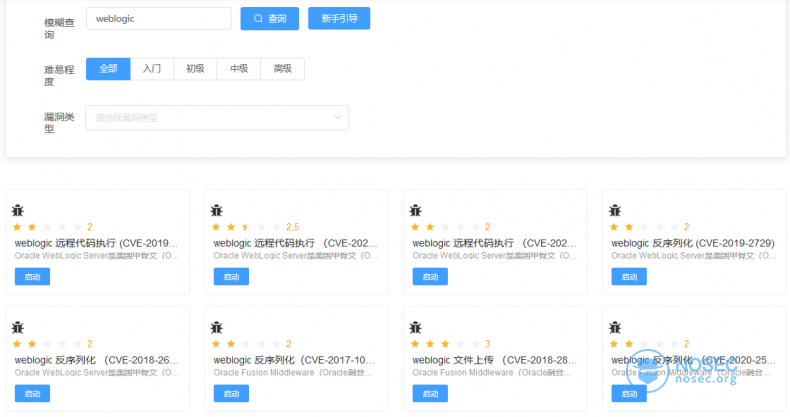Click the chevron arrow of 漏洞类型 select

pyautogui.click(x=338, y=117)
